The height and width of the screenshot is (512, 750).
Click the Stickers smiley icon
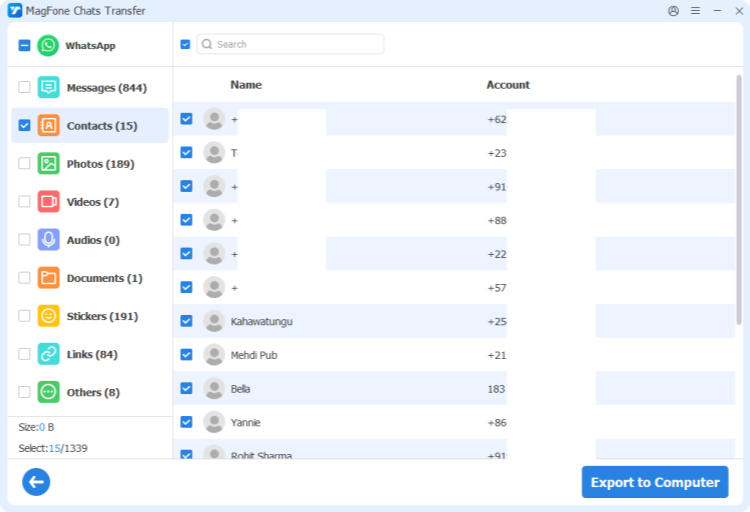point(48,316)
